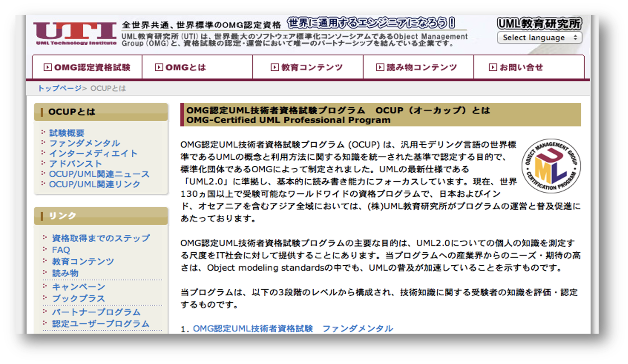The image size is (628, 364).
Task: Open 読み物 sidebar link
Action: click(65, 273)
